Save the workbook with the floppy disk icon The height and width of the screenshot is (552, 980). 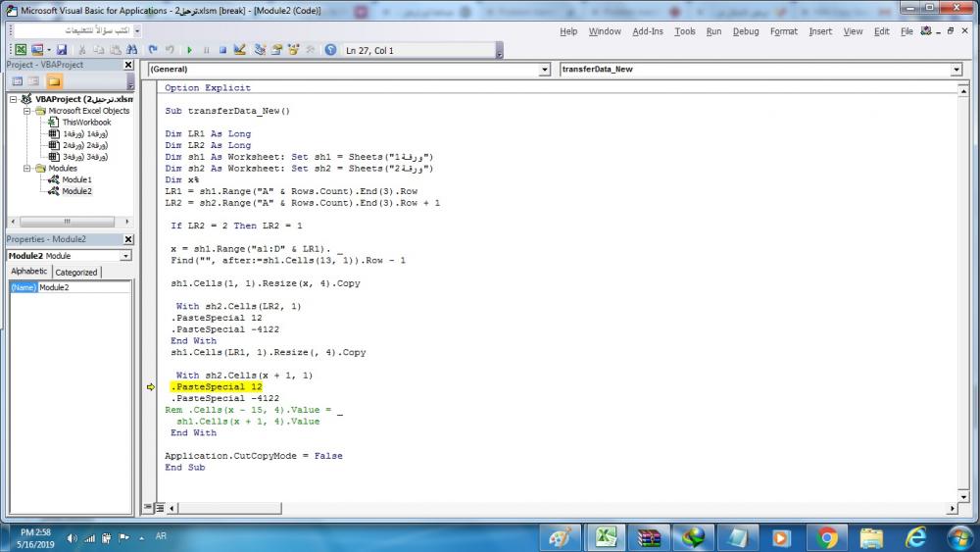point(61,50)
